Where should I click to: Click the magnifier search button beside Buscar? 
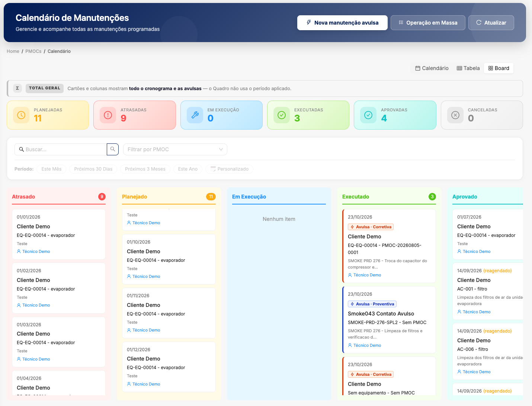pyautogui.click(x=113, y=149)
